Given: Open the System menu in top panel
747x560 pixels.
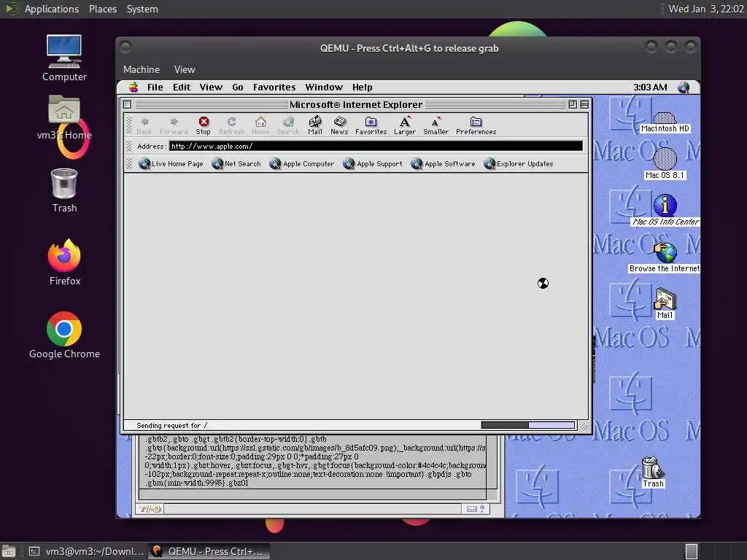Looking at the screenshot, I should 142,9.
